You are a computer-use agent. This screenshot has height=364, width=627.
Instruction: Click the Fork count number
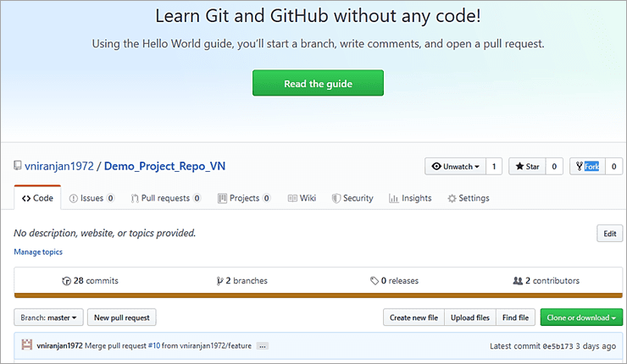tap(613, 167)
